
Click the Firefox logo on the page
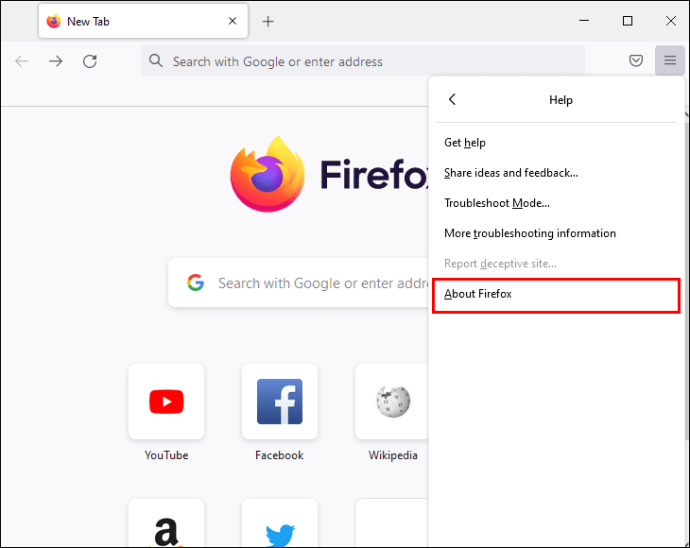coord(268,174)
